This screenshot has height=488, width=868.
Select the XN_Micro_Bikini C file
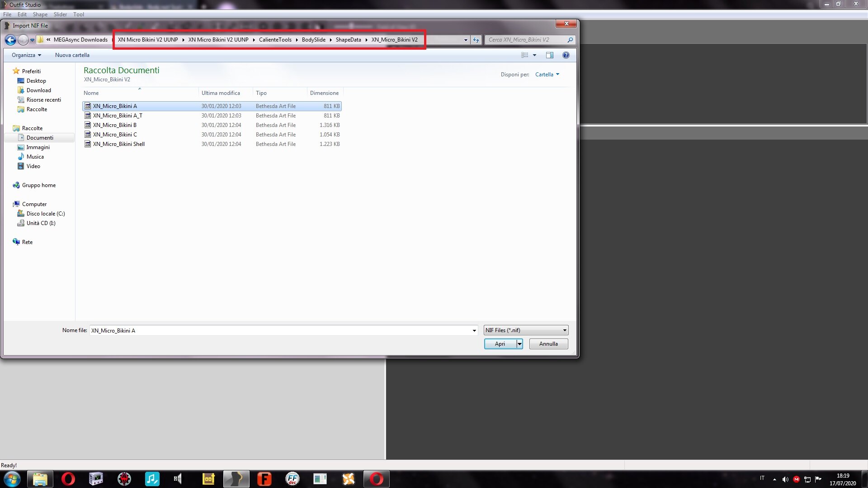[212, 135]
